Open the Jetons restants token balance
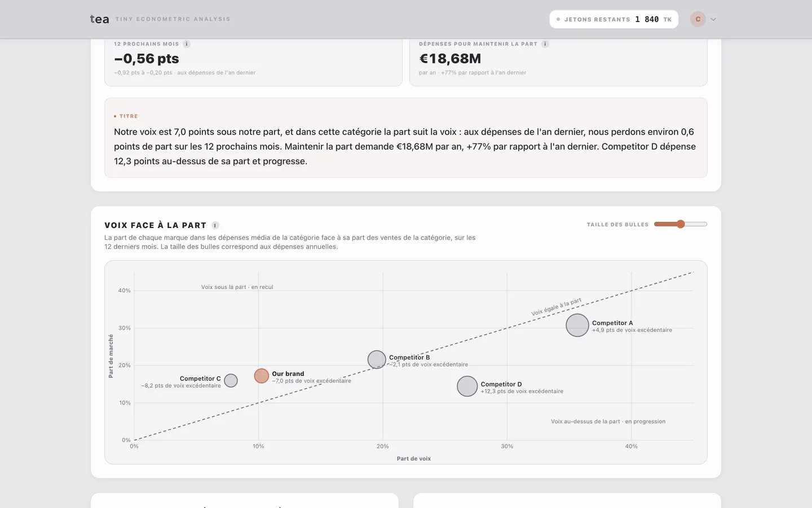Viewport: 812px width, 508px height. (614, 19)
